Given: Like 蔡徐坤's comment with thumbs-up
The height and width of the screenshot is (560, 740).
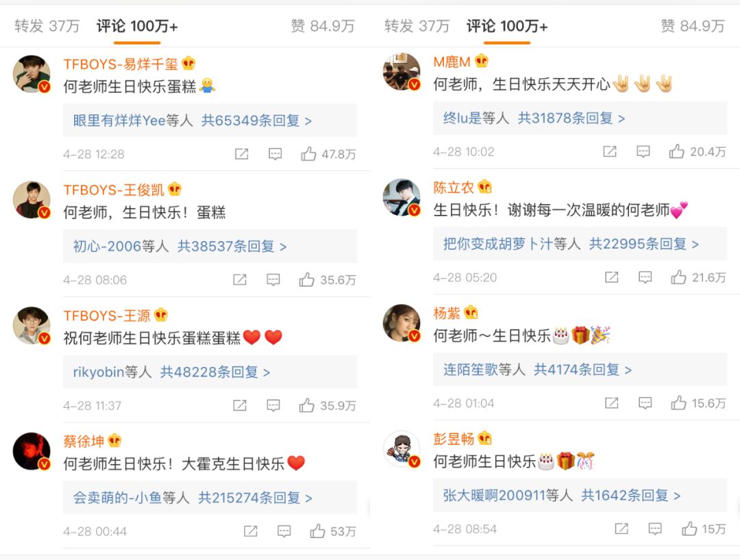Looking at the screenshot, I should (318, 531).
